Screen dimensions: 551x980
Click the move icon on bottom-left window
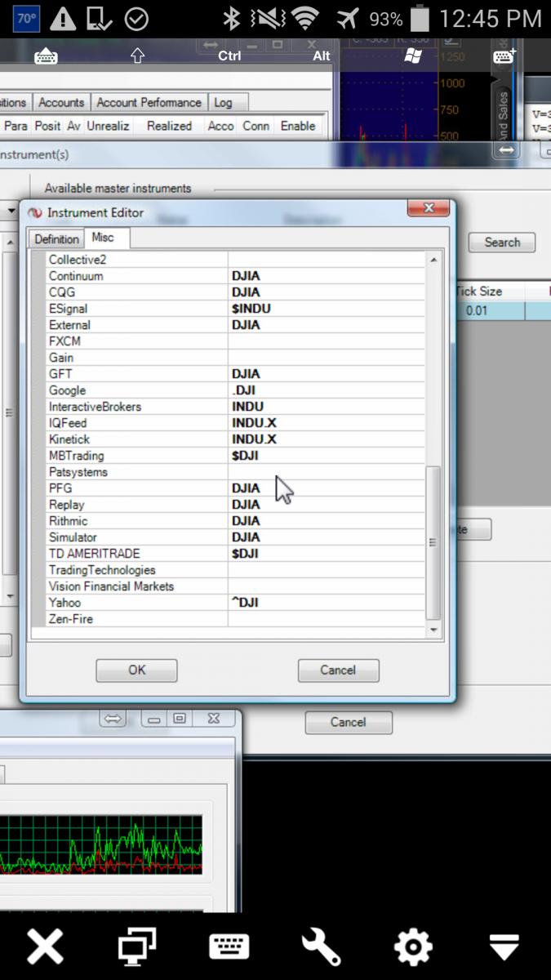coord(113,719)
